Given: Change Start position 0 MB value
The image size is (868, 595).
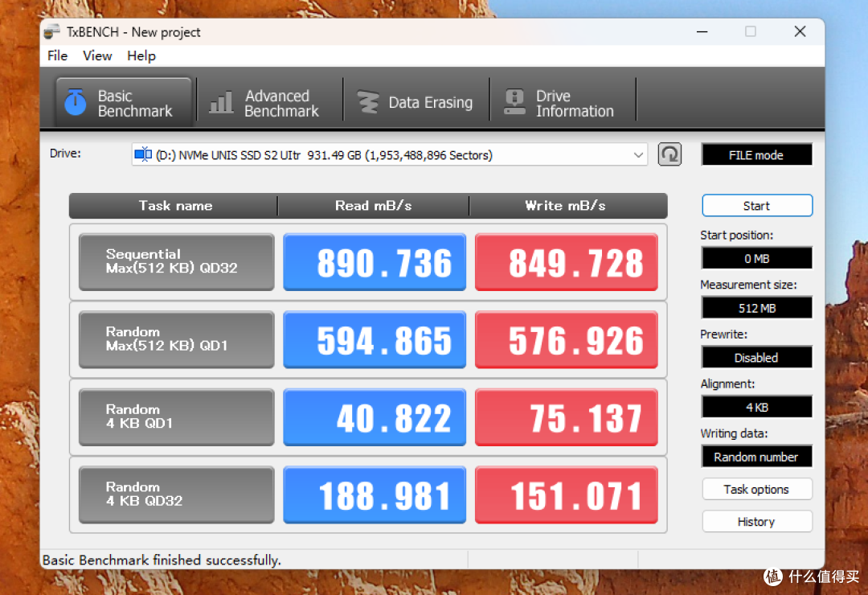Looking at the screenshot, I should (x=757, y=258).
